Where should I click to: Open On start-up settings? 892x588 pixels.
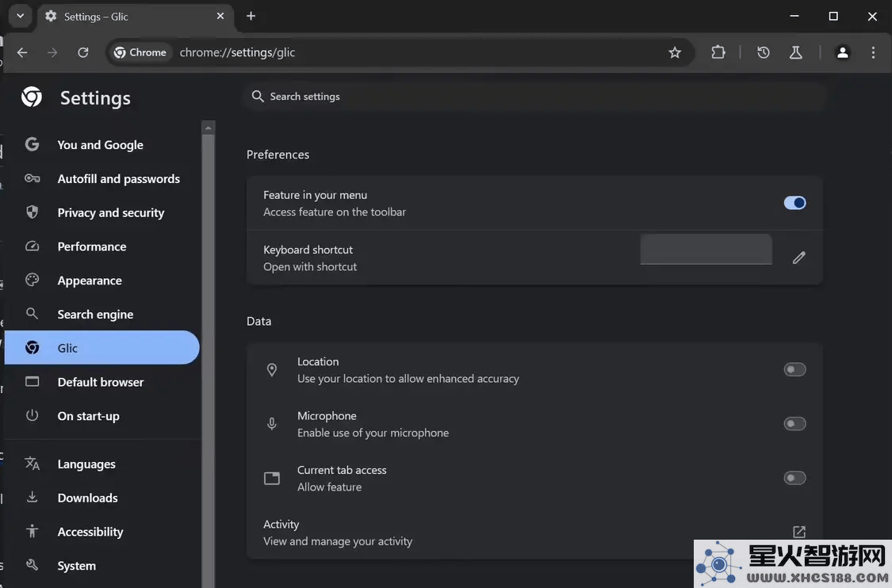click(101, 416)
